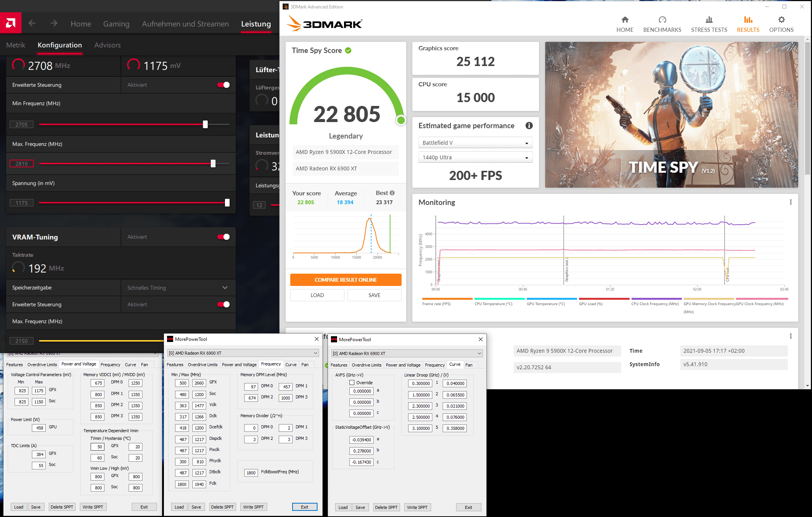This screenshot has height=517, width=812.
Task: Open the Benchmarks gauge icon
Action: click(x=662, y=20)
